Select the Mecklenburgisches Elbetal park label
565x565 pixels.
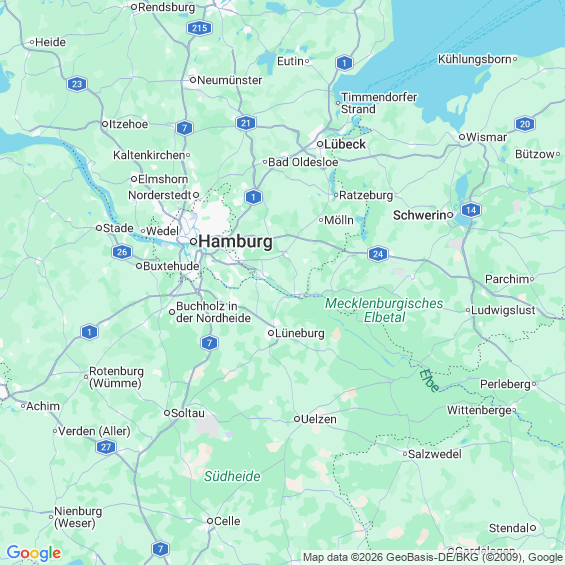(x=384, y=310)
